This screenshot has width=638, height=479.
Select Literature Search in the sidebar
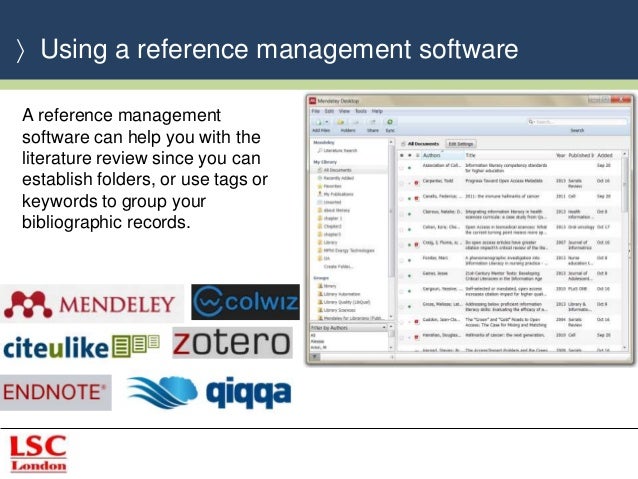click(337, 151)
